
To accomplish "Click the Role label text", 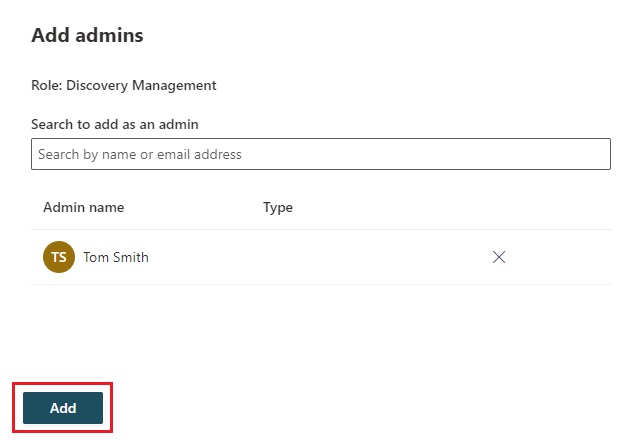I will tap(46, 85).
